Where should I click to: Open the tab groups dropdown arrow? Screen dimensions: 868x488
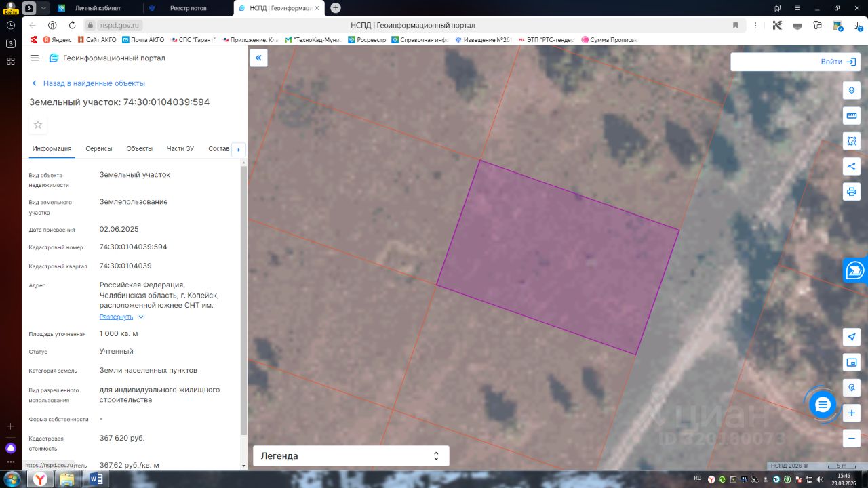tap(44, 8)
